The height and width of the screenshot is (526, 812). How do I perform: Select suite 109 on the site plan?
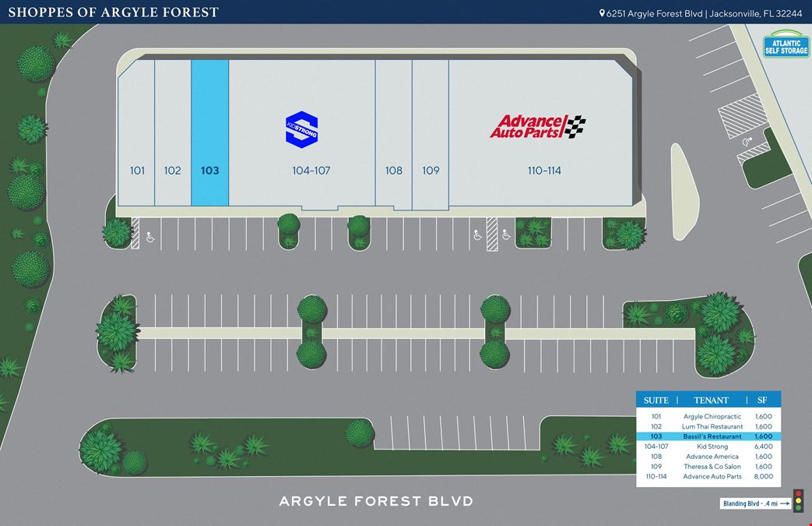click(x=431, y=134)
